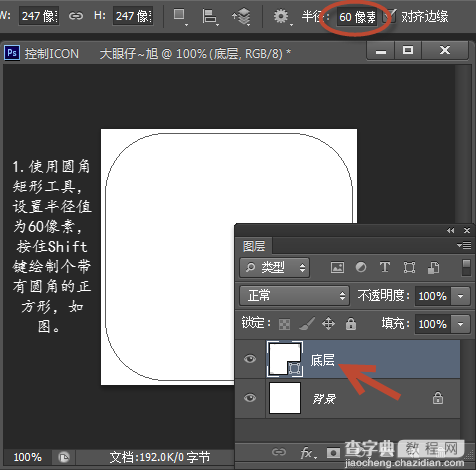Close the 控制ICON document window

pyautogui.click(x=445, y=51)
